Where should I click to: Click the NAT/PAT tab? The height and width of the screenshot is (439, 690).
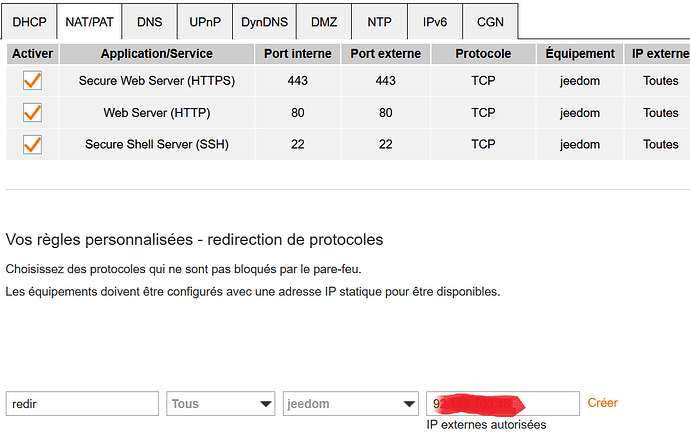point(90,21)
